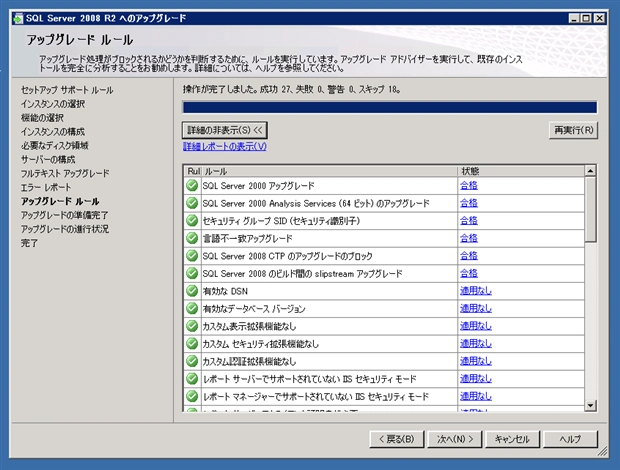Proceed with the 次へ(N) button
The width and height of the screenshot is (620, 470).
[455, 439]
